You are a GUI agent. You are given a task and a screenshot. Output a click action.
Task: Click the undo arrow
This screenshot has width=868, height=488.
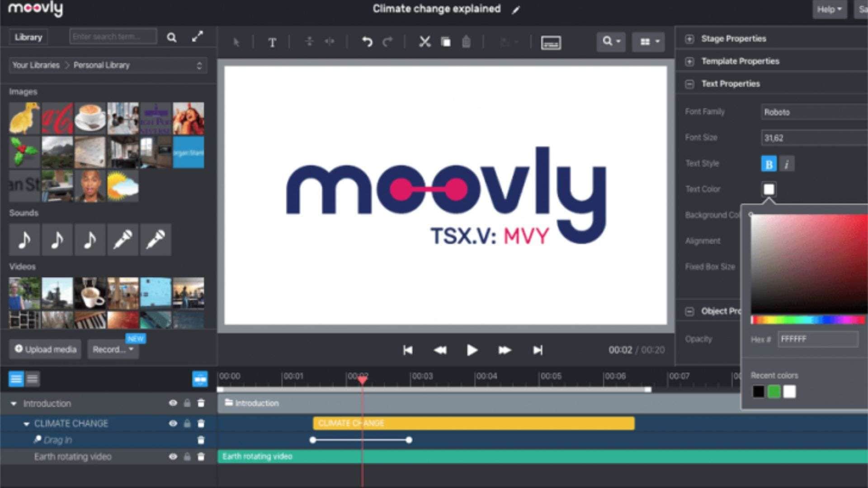[x=367, y=42]
